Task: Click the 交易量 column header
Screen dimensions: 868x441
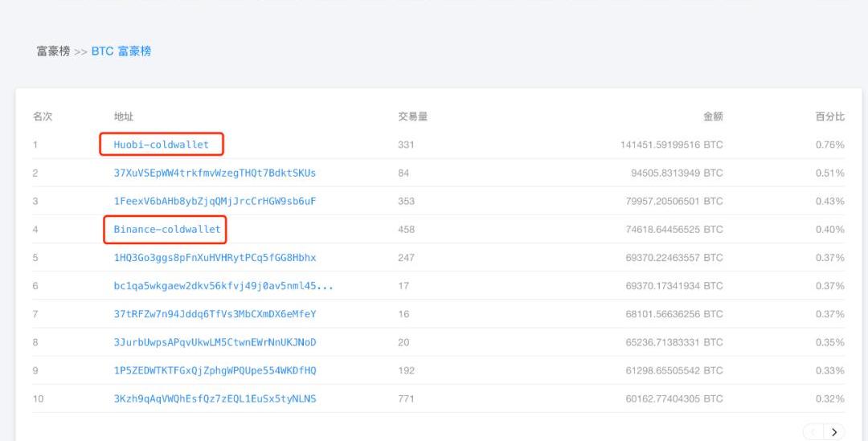Action: pos(412,116)
